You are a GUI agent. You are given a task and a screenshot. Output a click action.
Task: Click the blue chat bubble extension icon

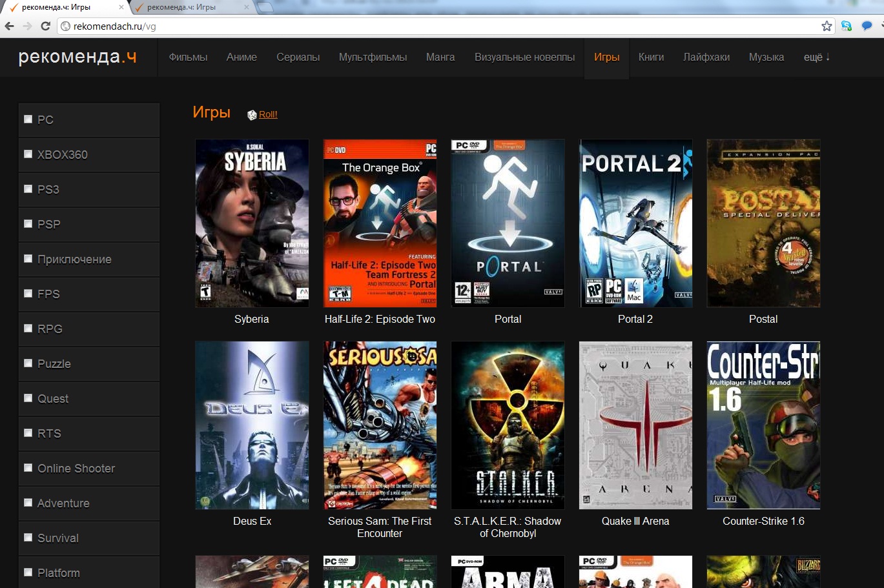pos(867,26)
